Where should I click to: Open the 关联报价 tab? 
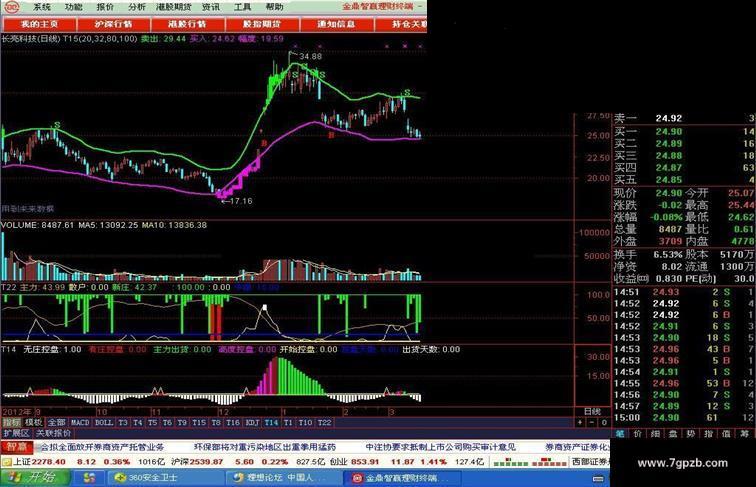pyautogui.click(x=54, y=433)
